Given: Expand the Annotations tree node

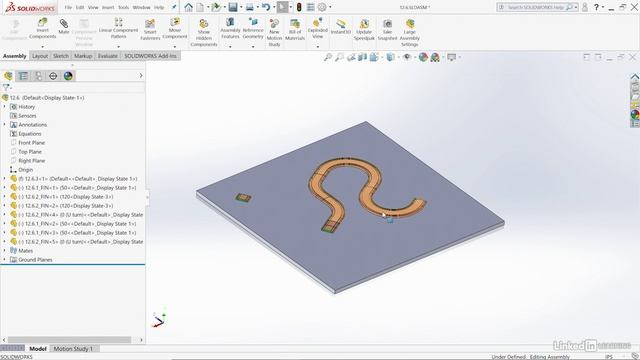Looking at the screenshot, I should coord(4,124).
